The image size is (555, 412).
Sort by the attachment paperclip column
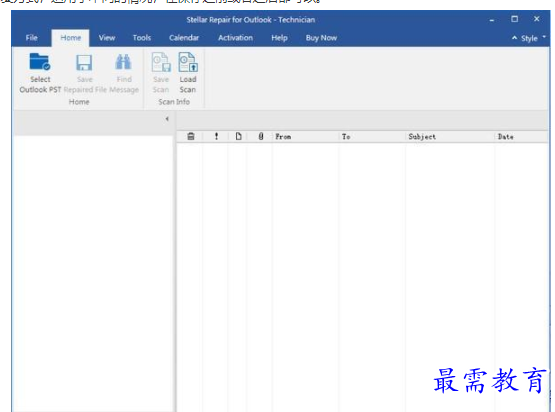tap(261, 136)
